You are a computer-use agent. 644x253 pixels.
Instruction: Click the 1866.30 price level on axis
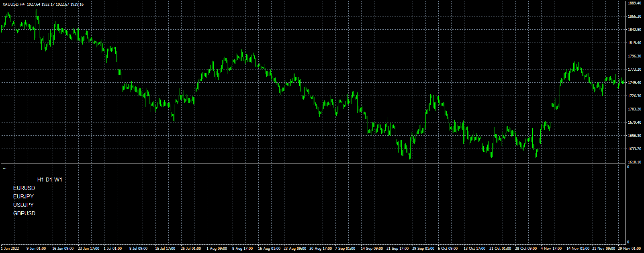634,16
